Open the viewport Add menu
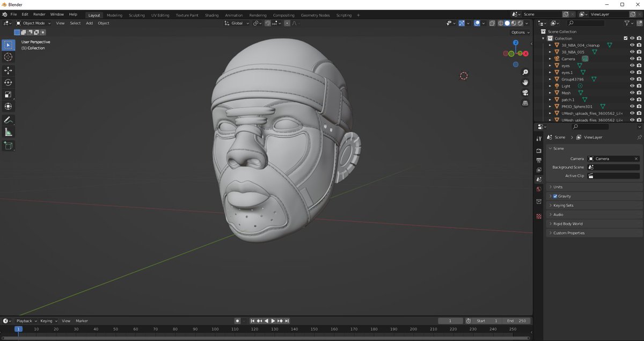Viewport: 644px width, 341px height. (89, 23)
